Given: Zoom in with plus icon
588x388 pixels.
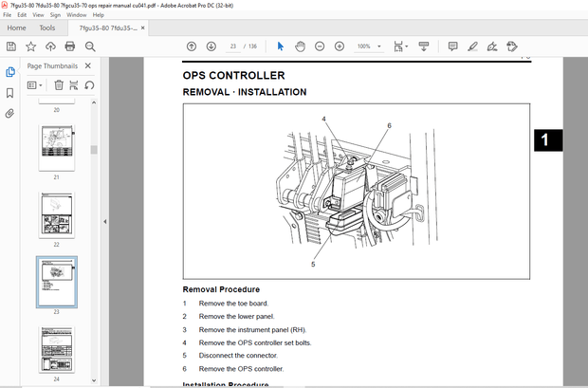Looking at the screenshot, I should 340,46.
